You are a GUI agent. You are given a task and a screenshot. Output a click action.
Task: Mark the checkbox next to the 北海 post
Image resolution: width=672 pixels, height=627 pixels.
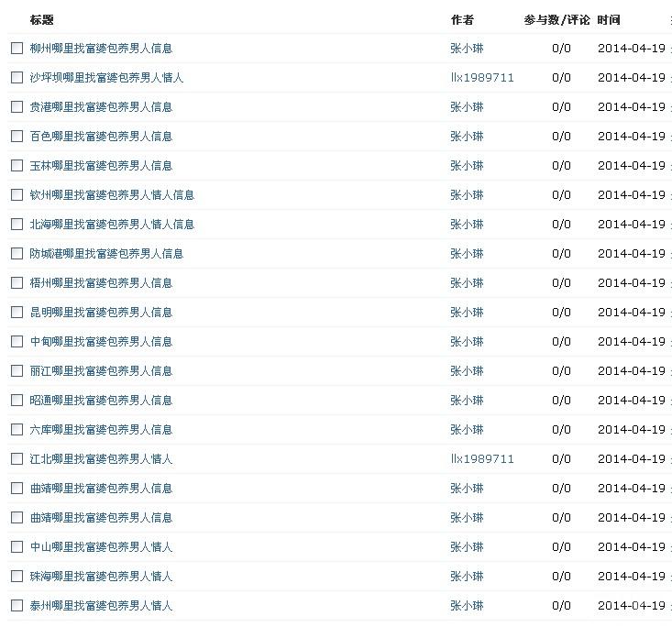click(17, 225)
